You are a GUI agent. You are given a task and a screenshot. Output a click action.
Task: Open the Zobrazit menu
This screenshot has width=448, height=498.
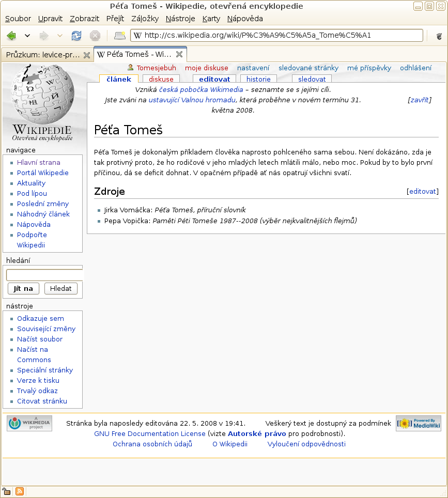pyautogui.click(x=85, y=19)
